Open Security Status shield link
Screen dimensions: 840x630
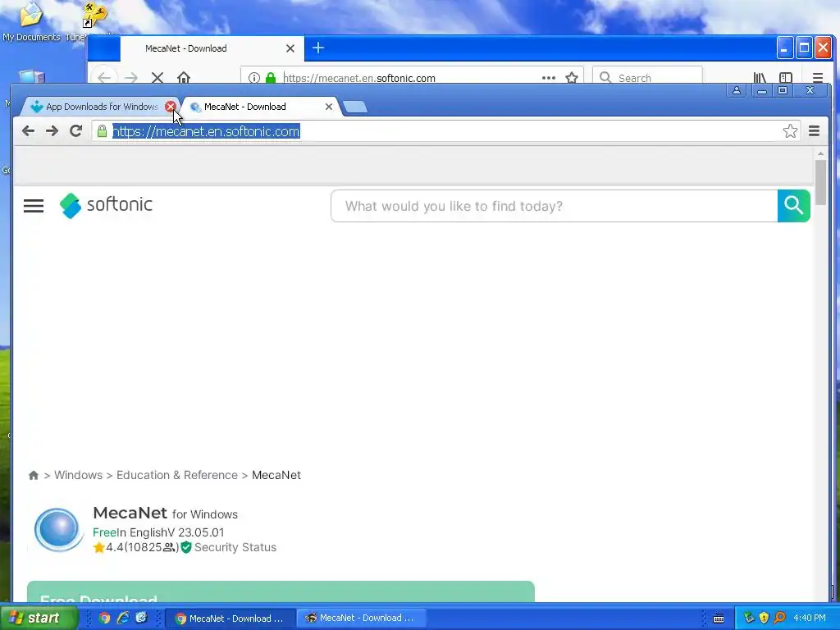(229, 547)
